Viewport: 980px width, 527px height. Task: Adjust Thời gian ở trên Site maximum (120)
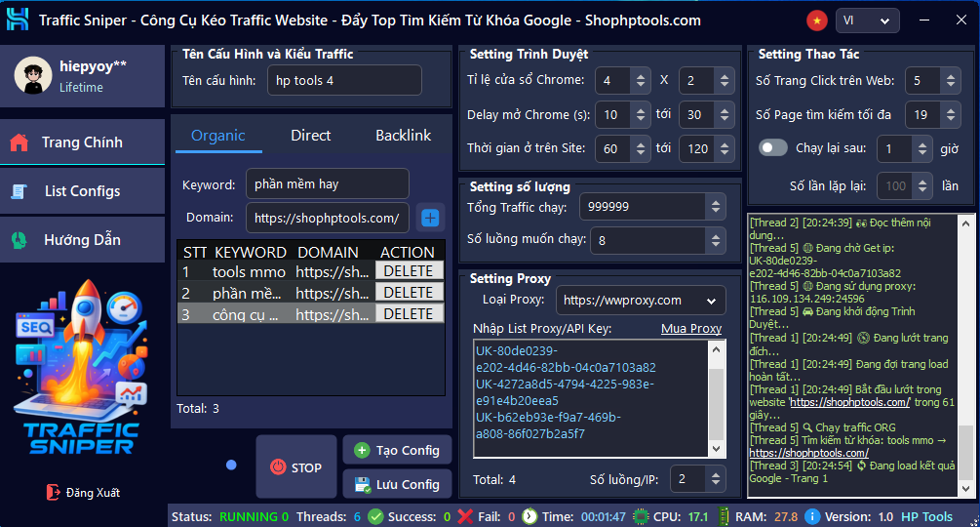click(x=724, y=148)
